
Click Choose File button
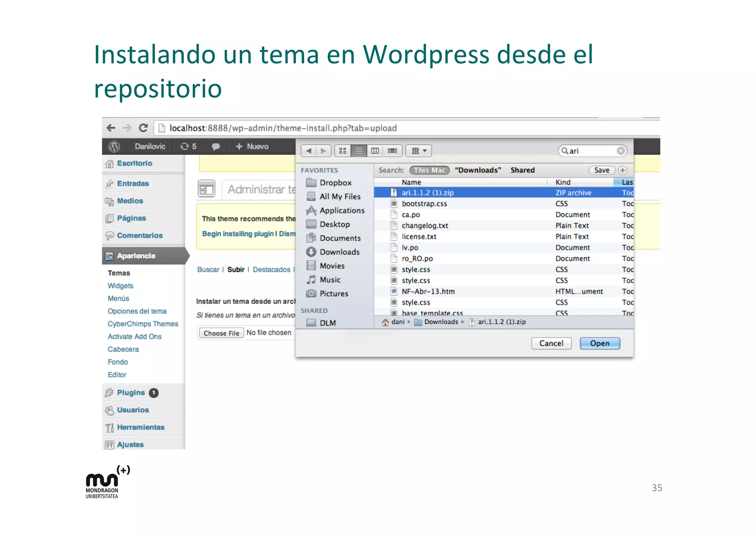coord(221,333)
